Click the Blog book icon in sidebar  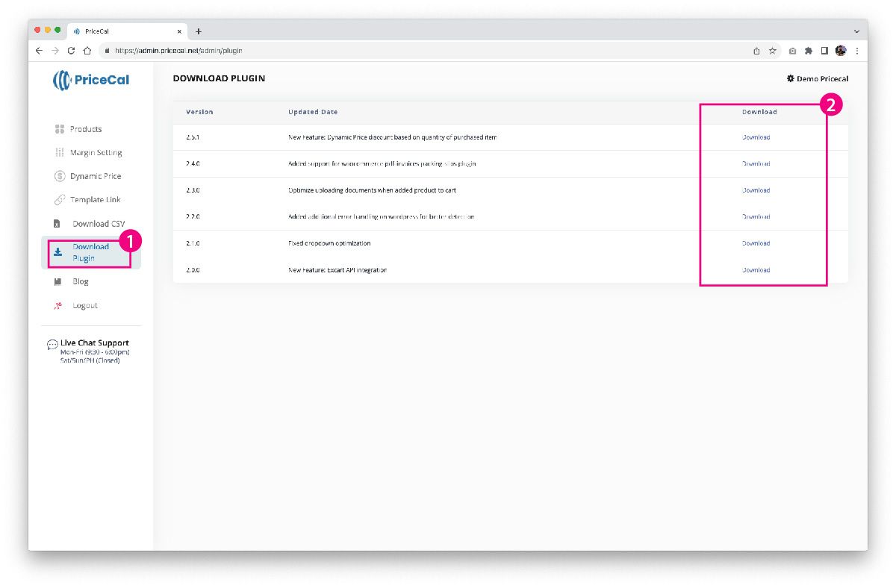click(x=57, y=282)
